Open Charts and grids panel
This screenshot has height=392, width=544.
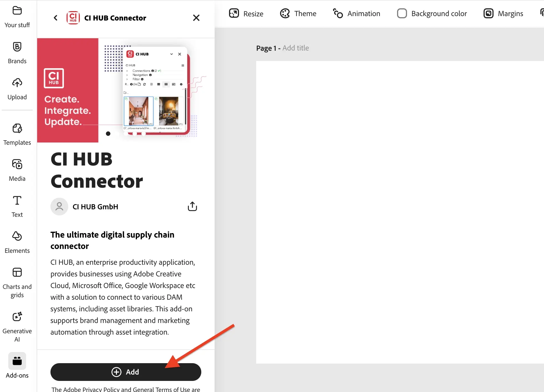tap(17, 283)
